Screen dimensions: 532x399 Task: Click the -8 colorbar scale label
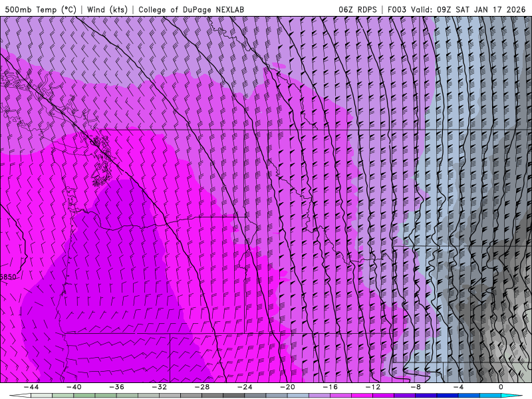[x=416, y=387]
